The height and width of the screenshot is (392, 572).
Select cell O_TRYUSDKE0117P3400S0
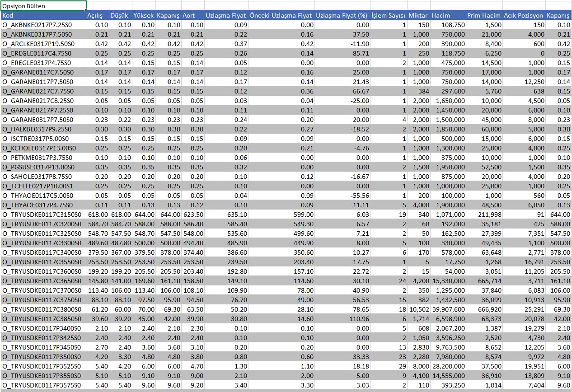(43, 328)
